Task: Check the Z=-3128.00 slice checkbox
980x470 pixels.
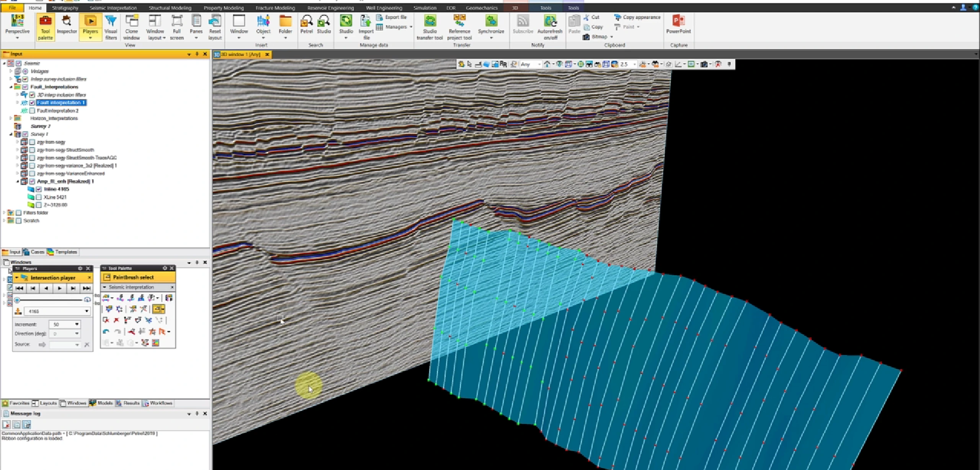Action: point(39,205)
